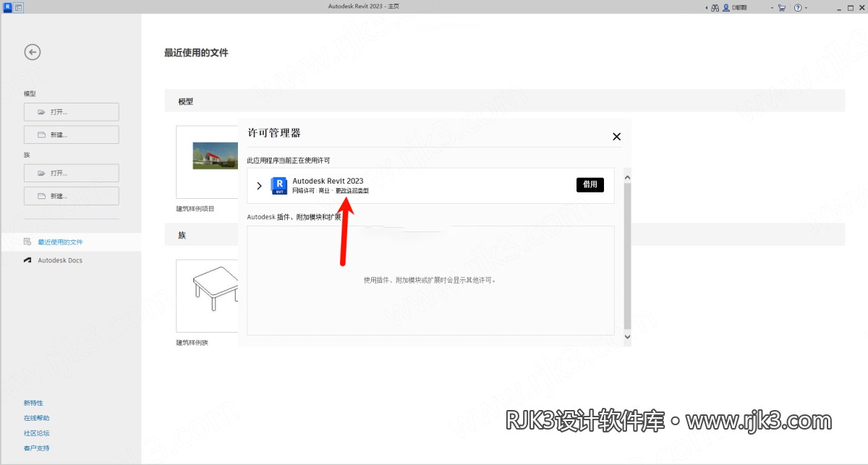This screenshot has height=465, width=868.
Task: Click the 借用 borrow button
Action: [590, 184]
